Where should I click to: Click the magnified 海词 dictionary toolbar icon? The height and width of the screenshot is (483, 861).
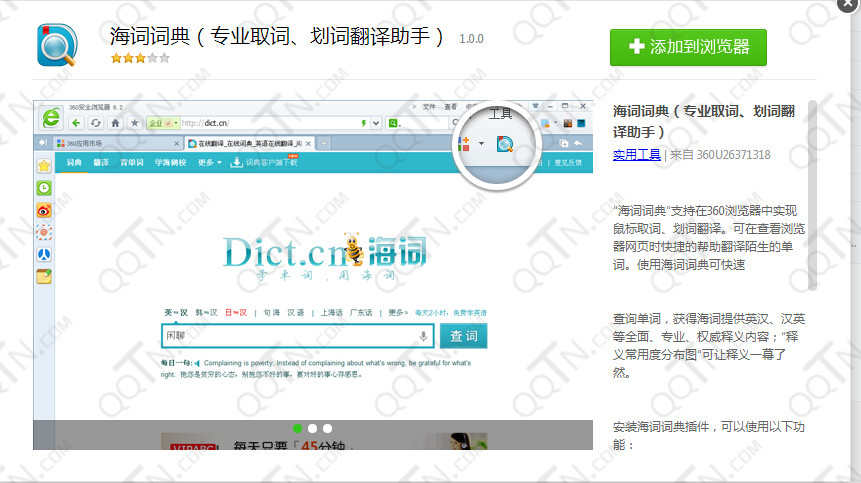click(505, 144)
